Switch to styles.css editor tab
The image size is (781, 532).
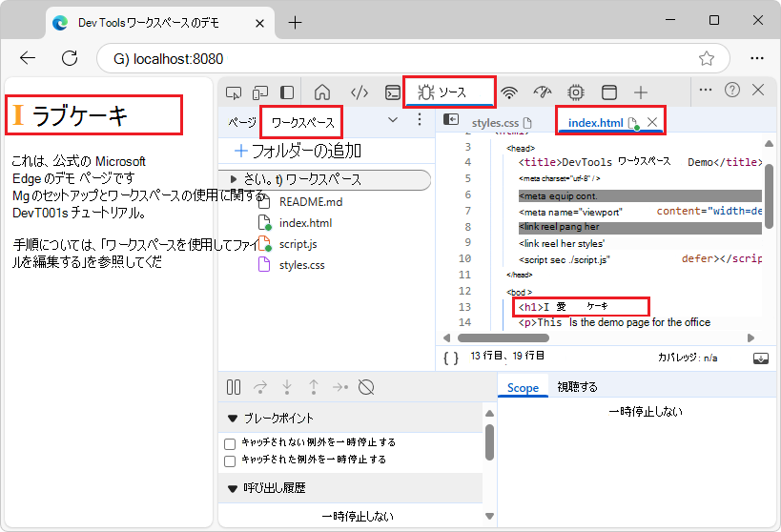coord(502,123)
